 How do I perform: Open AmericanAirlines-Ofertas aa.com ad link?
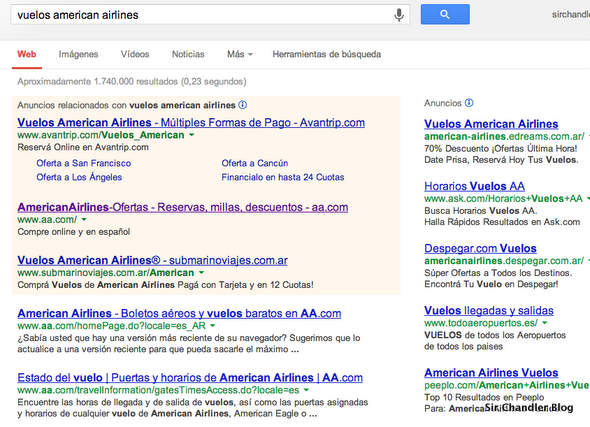tap(183, 207)
